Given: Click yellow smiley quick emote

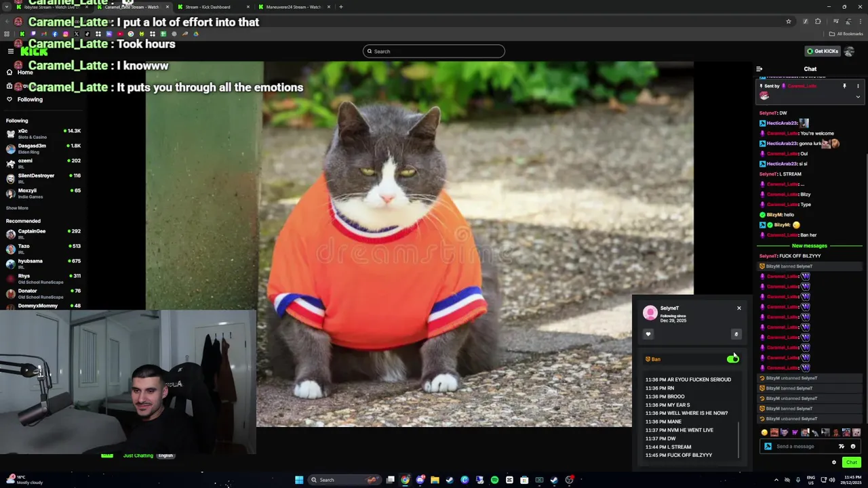Looking at the screenshot, I should point(764,432).
